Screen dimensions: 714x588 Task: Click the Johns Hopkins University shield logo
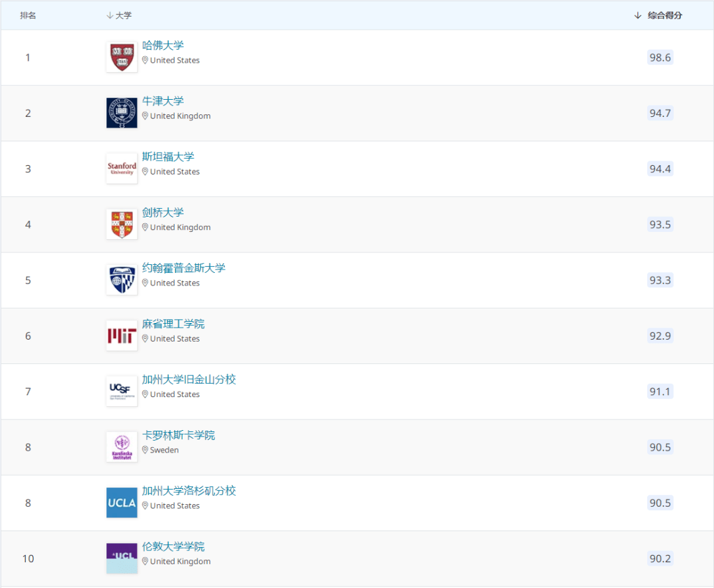(122, 280)
